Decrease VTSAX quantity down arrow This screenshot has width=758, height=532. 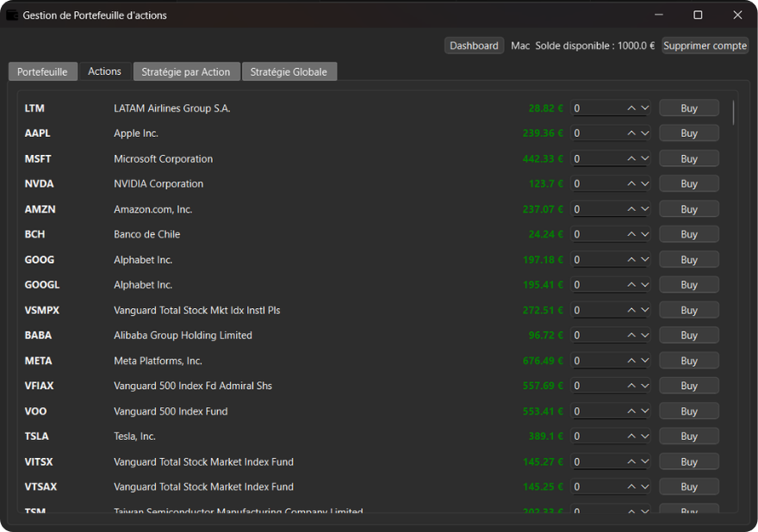tap(645, 487)
